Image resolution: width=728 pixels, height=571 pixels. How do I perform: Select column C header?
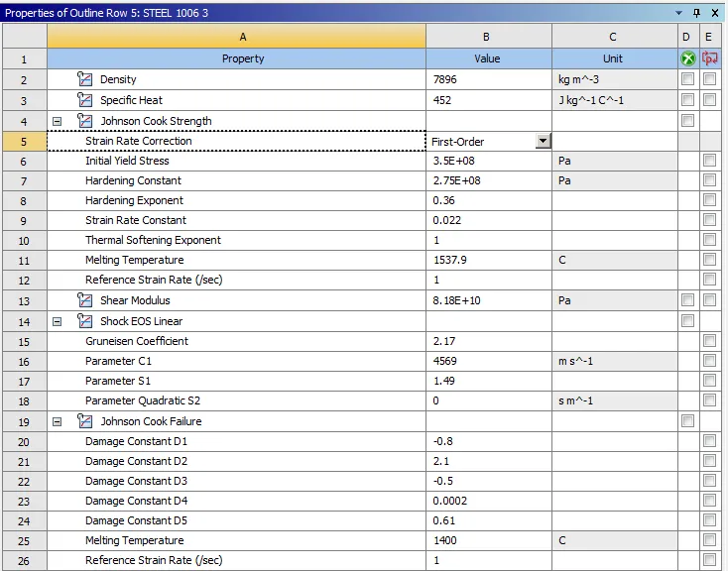pos(615,37)
